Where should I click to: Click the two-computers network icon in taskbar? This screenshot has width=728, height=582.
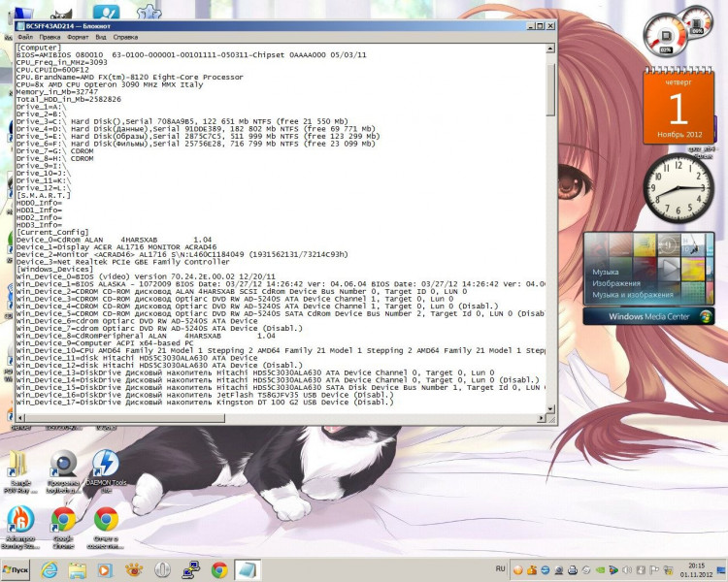click(191, 569)
